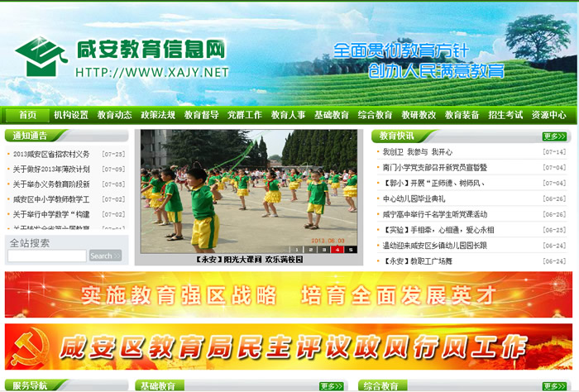Image resolution: width=579 pixels, height=392 pixels.
Task: Click date [07-25] in notice list
Action: pyautogui.click(x=113, y=155)
